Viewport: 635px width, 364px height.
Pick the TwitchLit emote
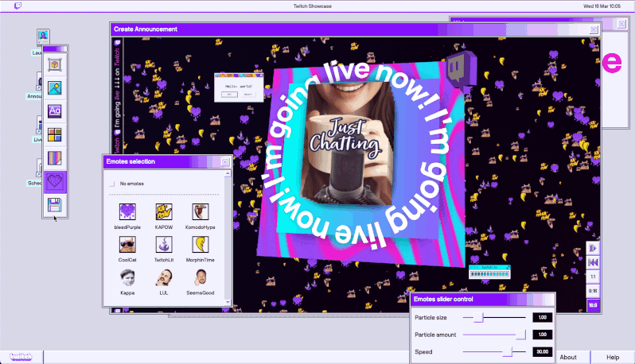[x=164, y=245]
